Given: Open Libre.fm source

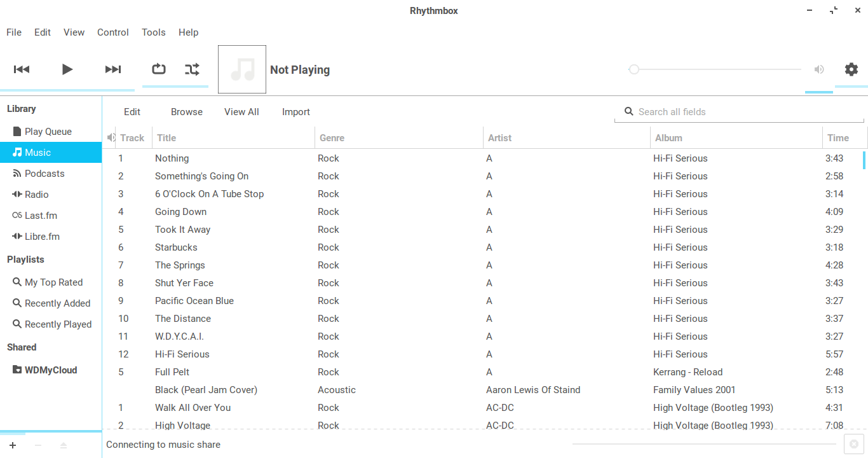Looking at the screenshot, I should tap(51, 237).
